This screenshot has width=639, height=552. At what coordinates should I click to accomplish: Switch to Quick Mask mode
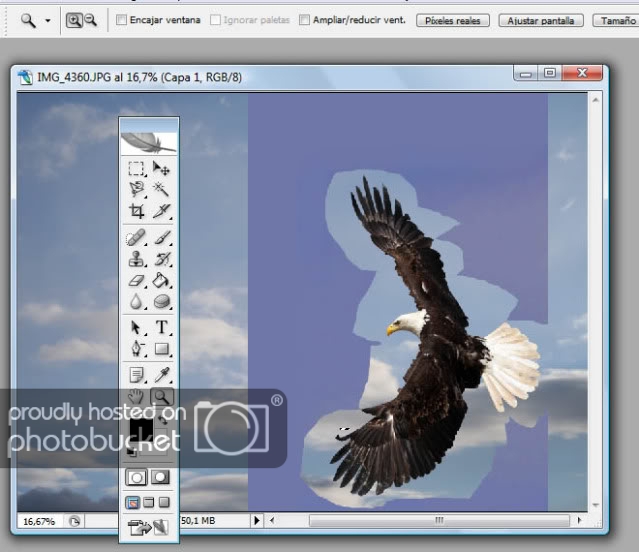(160, 477)
